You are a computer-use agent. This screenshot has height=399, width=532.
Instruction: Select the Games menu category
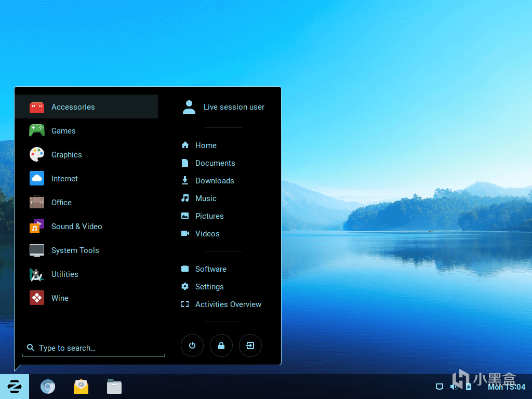pyautogui.click(x=87, y=130)
